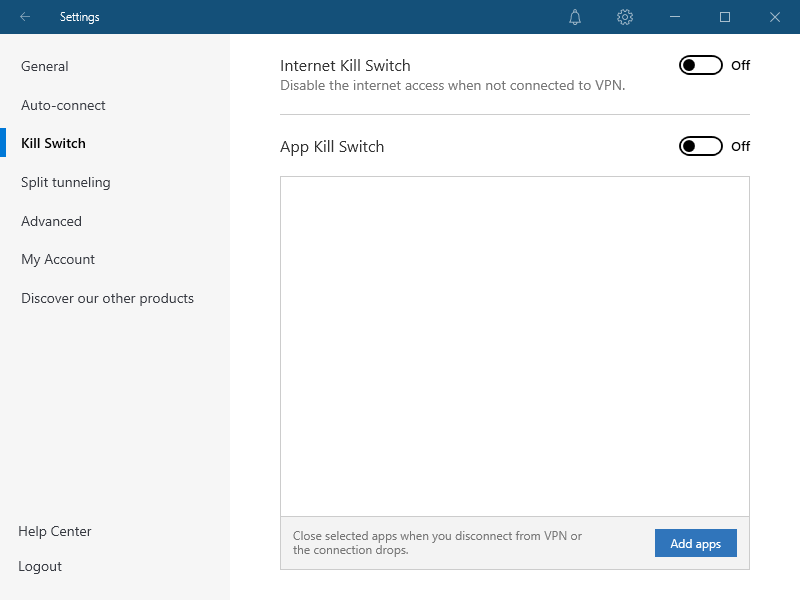The height and width of the screenshot is (600, 800).
Task: Click the settings gear icon
Action: click(x=625, y=17)
